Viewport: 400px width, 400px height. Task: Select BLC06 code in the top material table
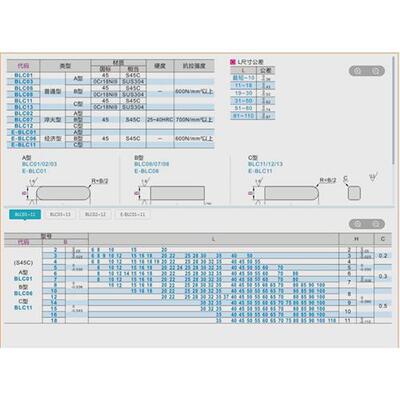[x=24, y=88]
